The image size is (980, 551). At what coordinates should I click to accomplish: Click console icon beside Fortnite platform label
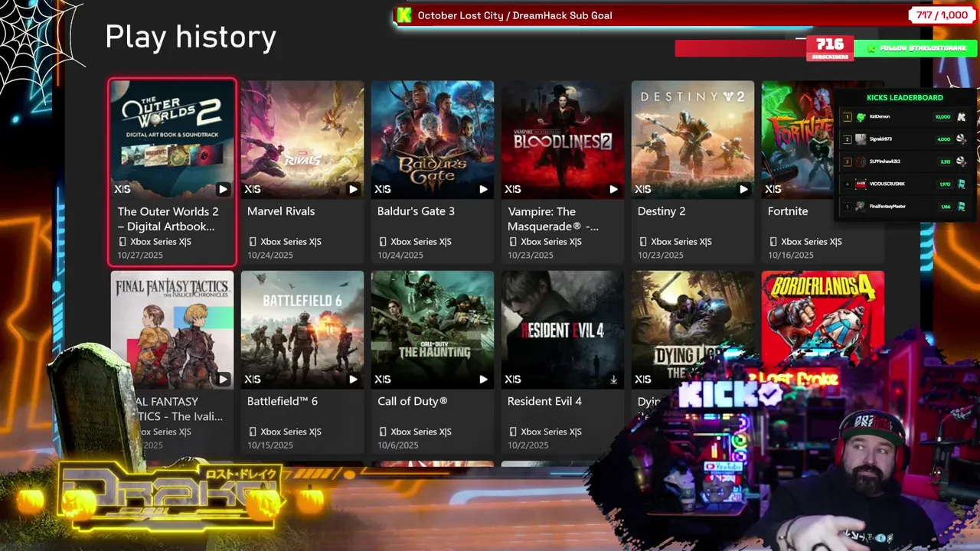pos(773,242)
